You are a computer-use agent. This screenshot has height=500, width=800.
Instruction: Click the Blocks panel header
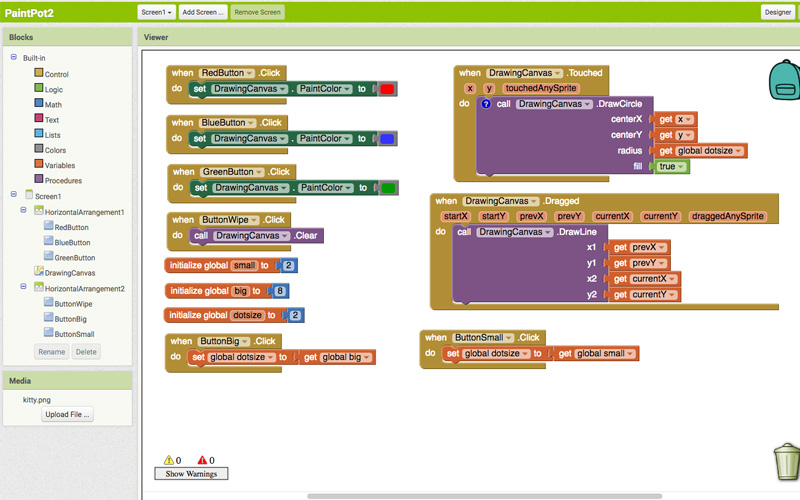tap(67, 37)
